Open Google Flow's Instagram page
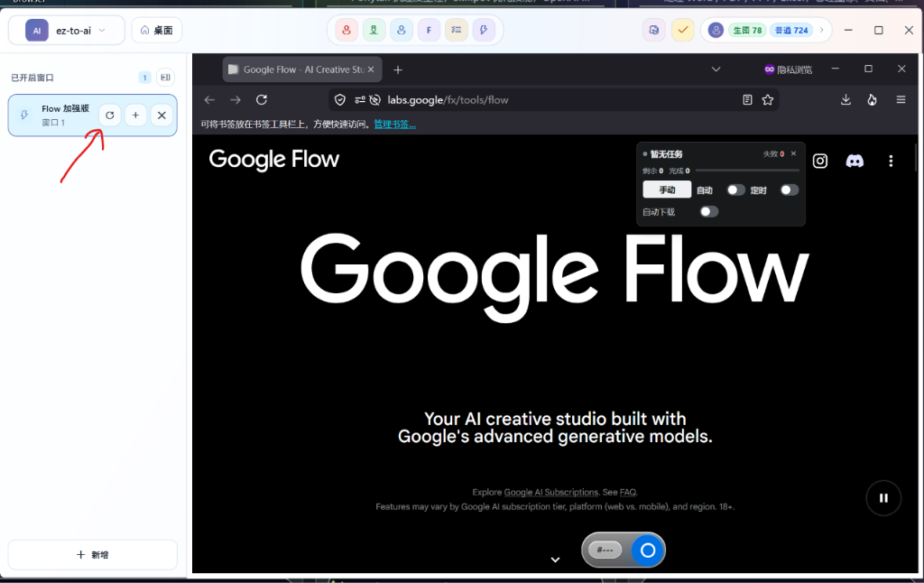This screenshot has height=583, width=924. pyautogui.click(x=820, y=161)
